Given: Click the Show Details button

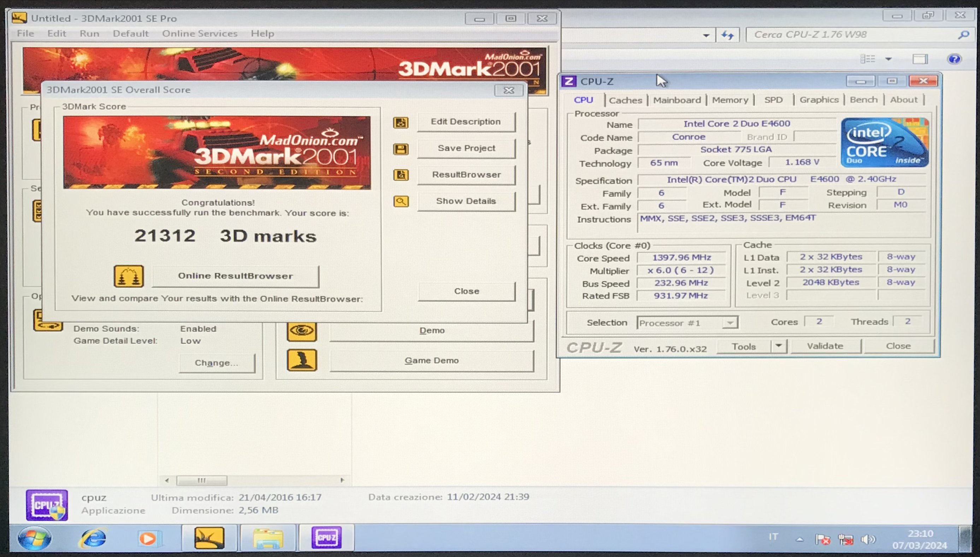Looking at the screenshot, I should click(x=466, y=201).
